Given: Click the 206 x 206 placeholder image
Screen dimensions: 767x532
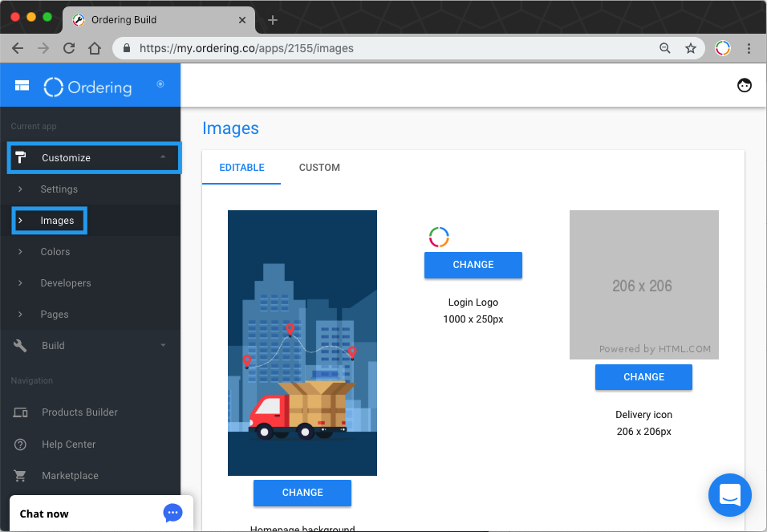Looking at the screenshot, I should coord(643,285).
